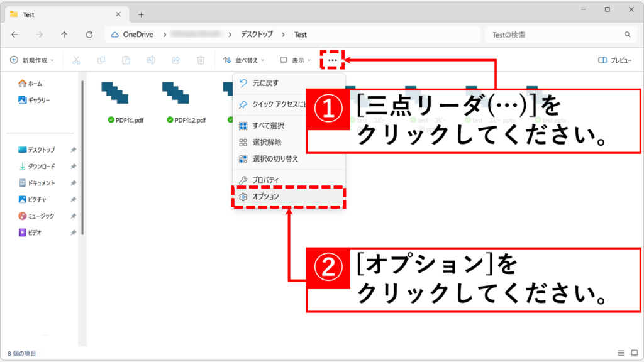Expand chevron before Test in path
644x362 pixels.
click(x=284, y=35)
